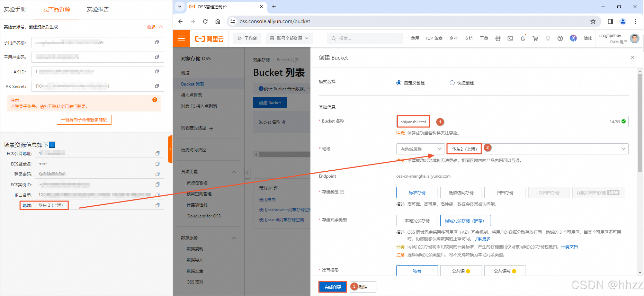Image resolution: width=644 pixels, height=296 pixels.
Task: Click 取消 button
Action: click(x=363, y=287)
